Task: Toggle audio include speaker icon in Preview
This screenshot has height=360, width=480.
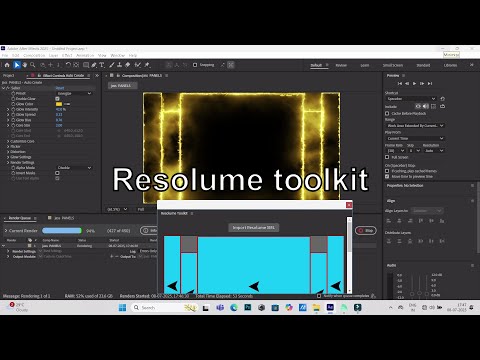Action: pyautogui.click(x=426, y=106)
